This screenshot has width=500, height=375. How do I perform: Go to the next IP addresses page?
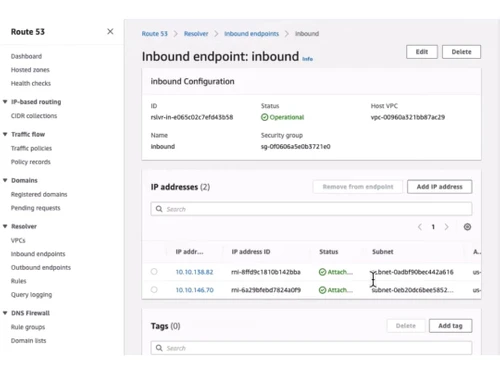446,227
